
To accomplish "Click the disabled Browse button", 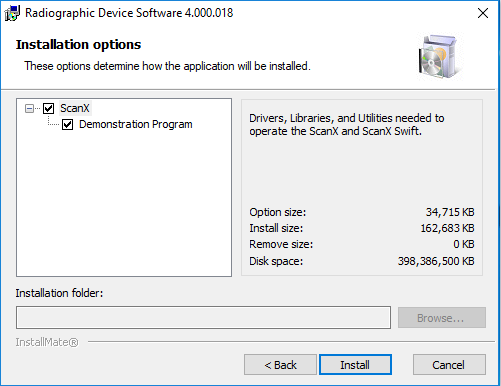I will 442,318.
